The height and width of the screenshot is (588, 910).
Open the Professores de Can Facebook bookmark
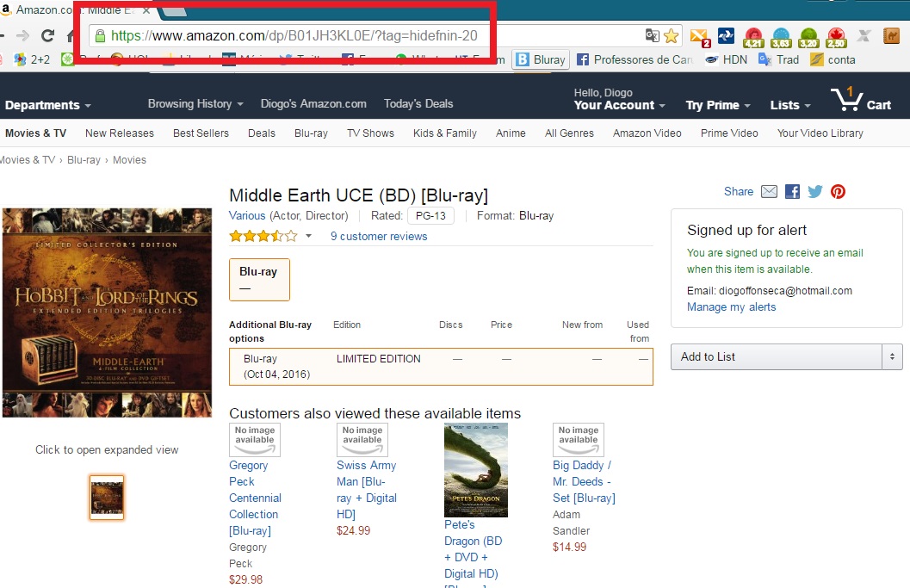[x=635, y=59]
